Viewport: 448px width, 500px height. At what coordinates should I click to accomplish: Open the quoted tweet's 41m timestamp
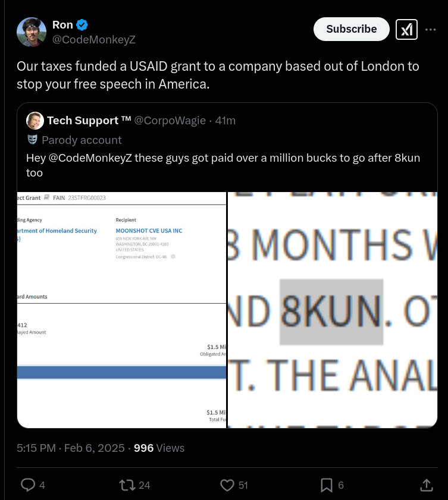click(x=225, y=121)
